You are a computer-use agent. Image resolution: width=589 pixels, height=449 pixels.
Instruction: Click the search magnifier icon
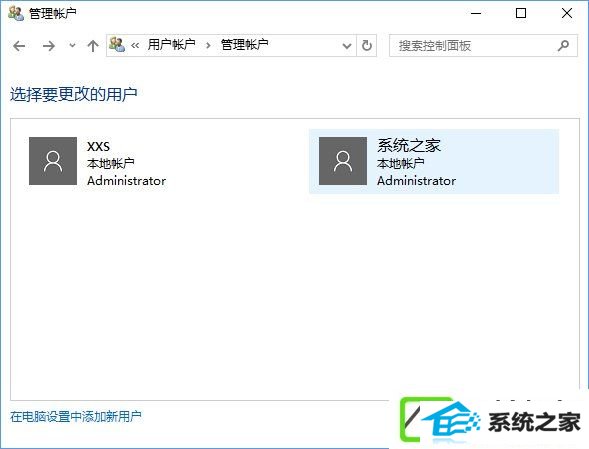coord(563,46)
